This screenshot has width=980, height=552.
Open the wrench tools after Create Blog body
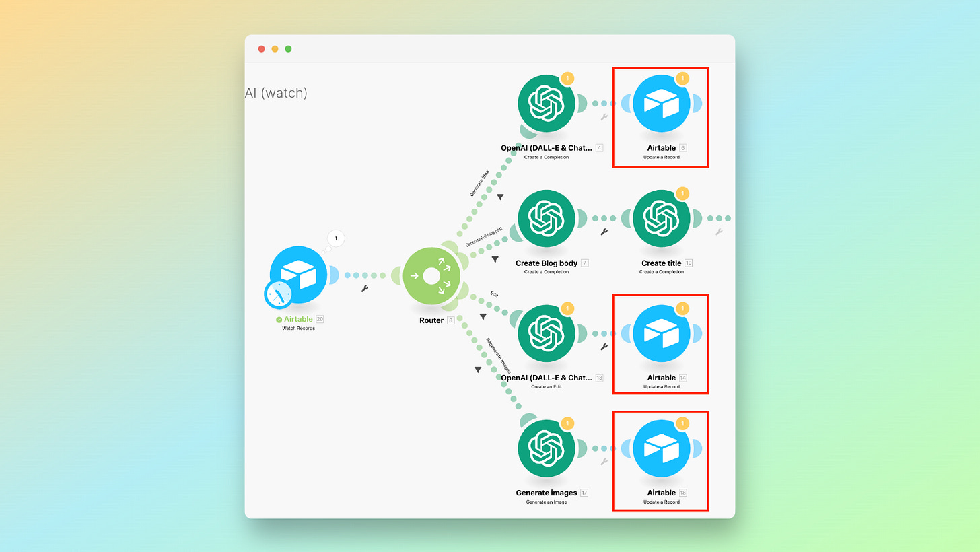tap(605, 232)
